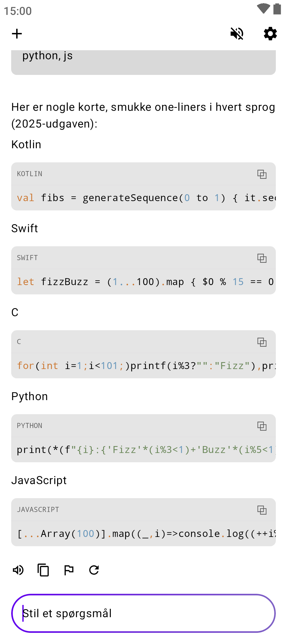Copy the C code block
287x644 pixels.
tap(262, 342)
